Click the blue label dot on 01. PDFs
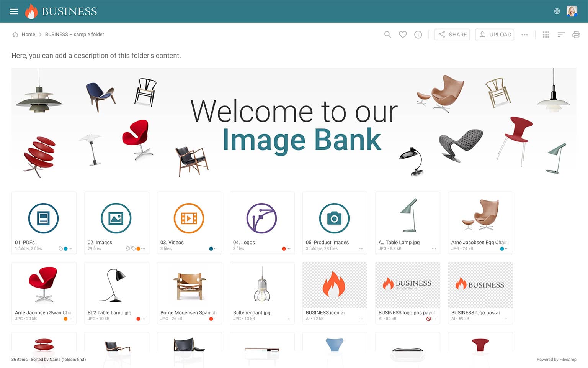 tap(65, 249)
